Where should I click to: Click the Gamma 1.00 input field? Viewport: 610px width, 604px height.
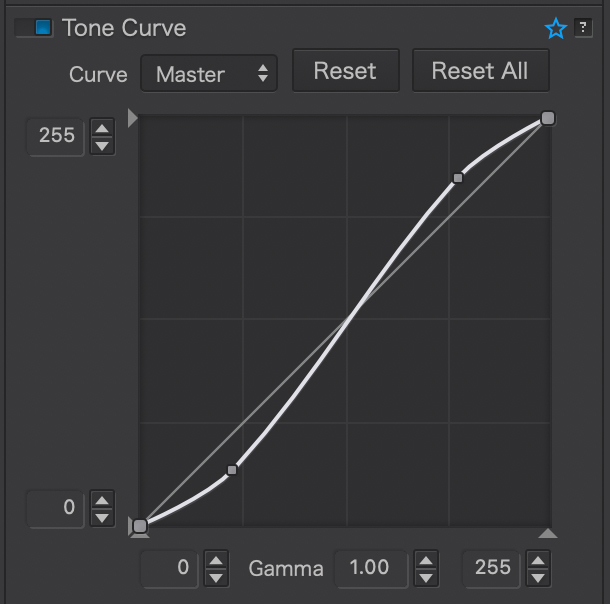[x=370, y=568]
